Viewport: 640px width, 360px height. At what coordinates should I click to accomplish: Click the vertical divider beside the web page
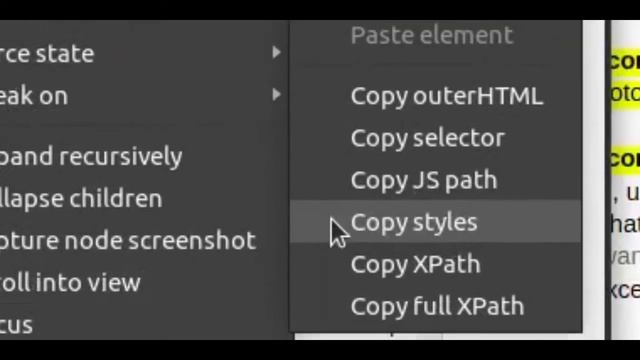(x=607, y=180)
